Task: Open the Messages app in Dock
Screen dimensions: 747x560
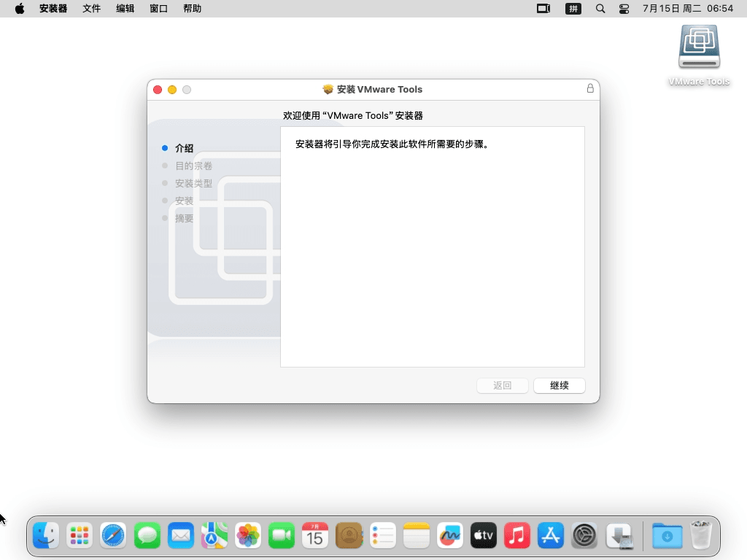Action: [147, 536]
